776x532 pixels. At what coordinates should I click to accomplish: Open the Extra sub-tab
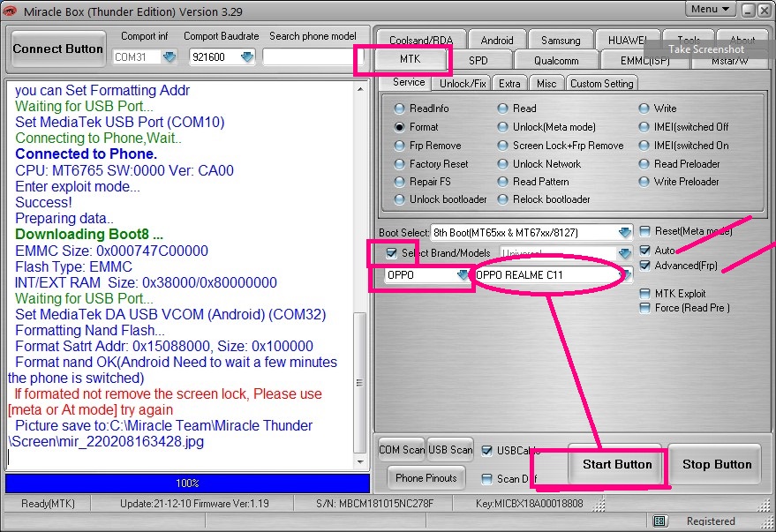click(509, 84)
